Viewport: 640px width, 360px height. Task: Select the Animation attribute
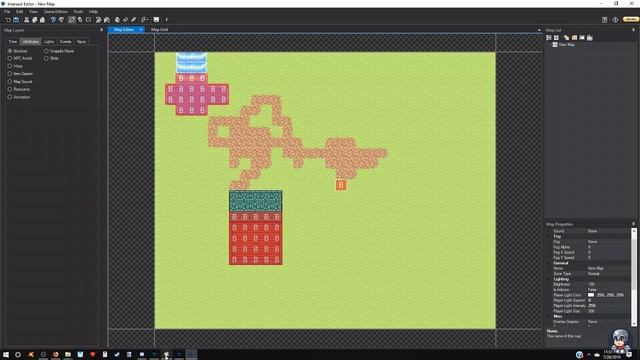[x=10, y=97]
